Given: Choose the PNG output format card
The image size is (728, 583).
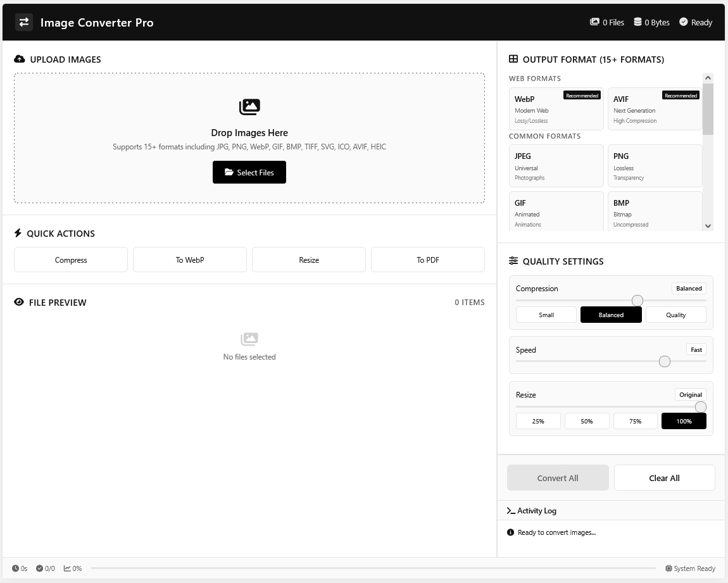Looking at the screenshot, I should tap(655, 166).
